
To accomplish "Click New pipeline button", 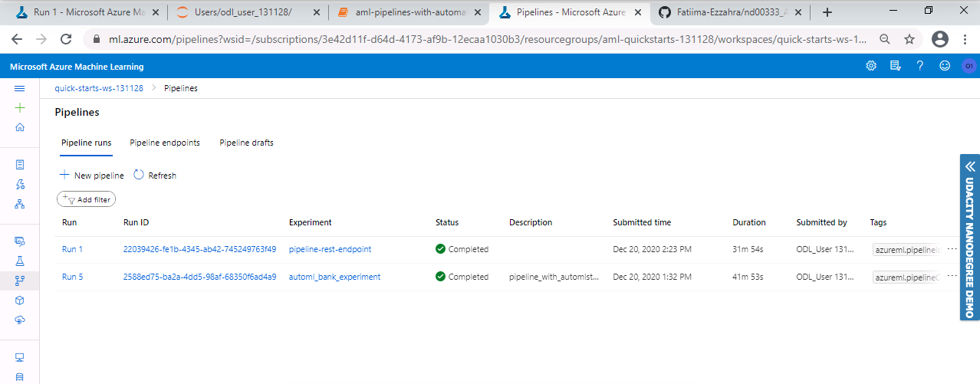I will tap(91, 176).
